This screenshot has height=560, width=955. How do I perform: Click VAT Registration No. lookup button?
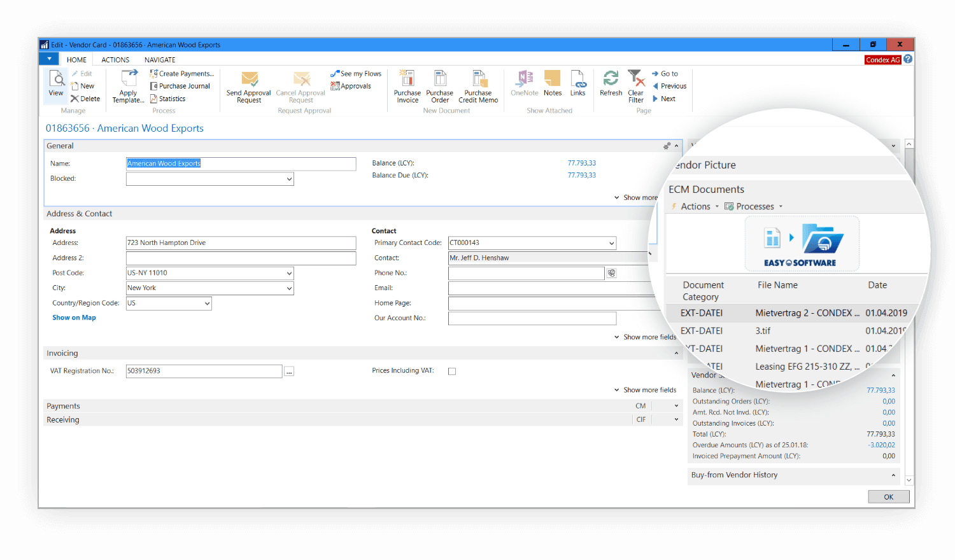(289, 372)
